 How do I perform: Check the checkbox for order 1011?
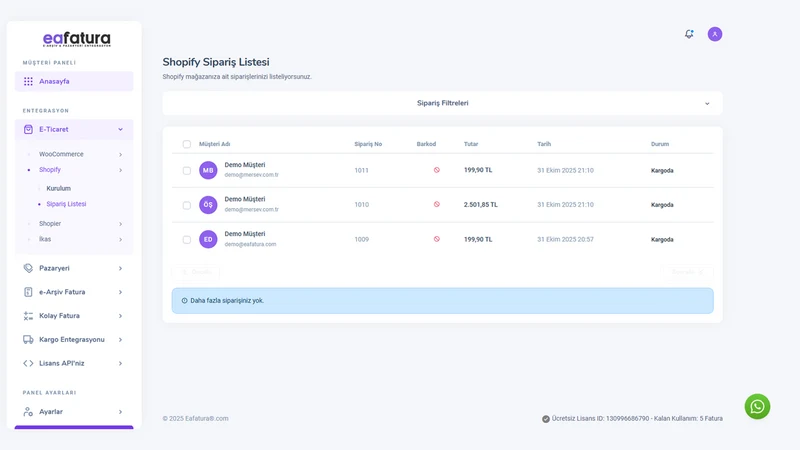pos(187,170)
